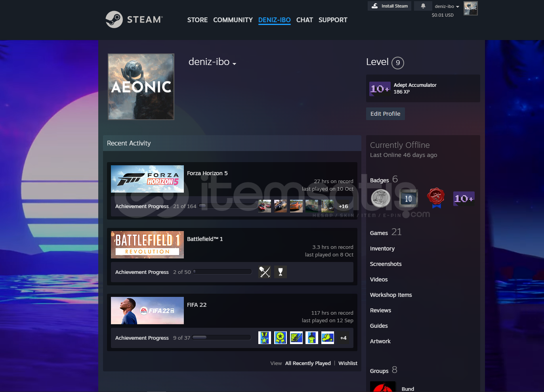Click the Install Steam button
Viewport: 544px width, 392px height.
pos(389,6)
